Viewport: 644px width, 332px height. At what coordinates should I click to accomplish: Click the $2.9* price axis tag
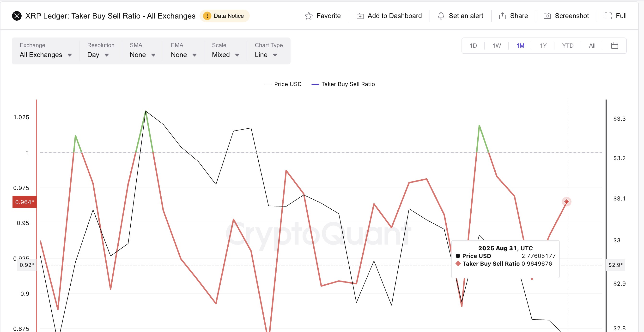(615, 265)
